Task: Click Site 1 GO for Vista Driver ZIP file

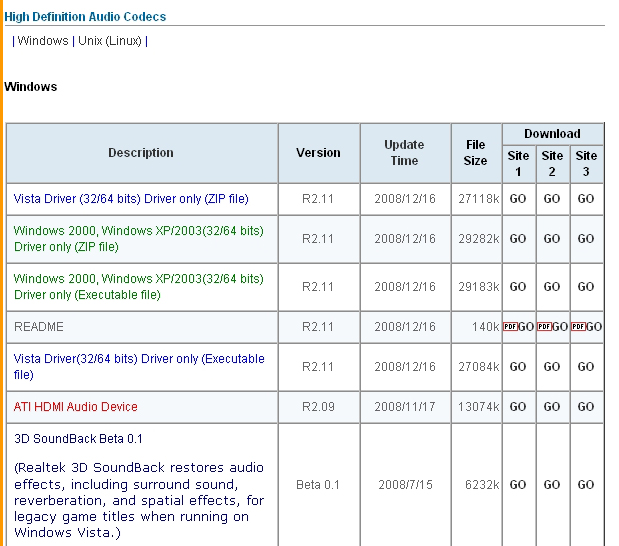Action: (x=518, y=199)
